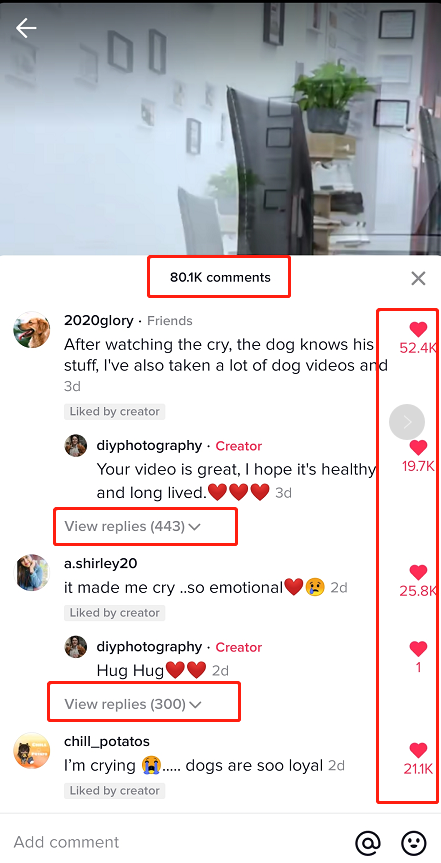Viewport: 441px width, 863px height.
Task: Like chill_potatos comment heart icon
Action: tap(418, 750)
